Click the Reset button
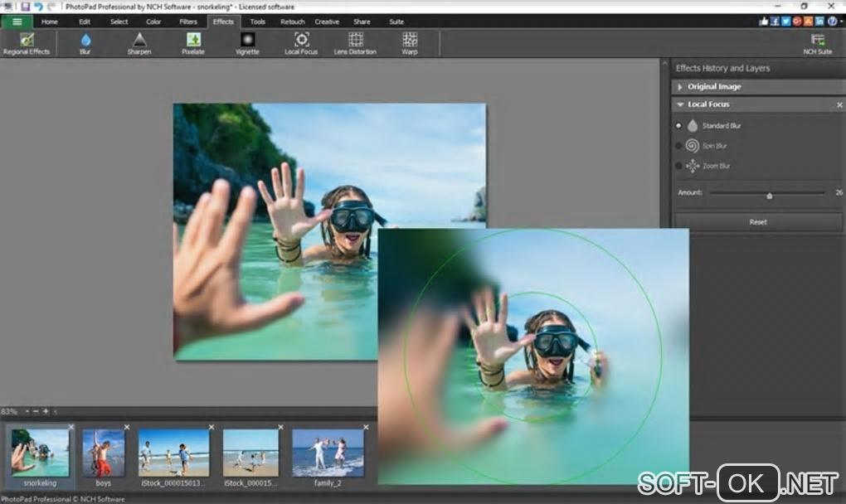The width and height of the screenshot is (846, 504). (757, 222)
